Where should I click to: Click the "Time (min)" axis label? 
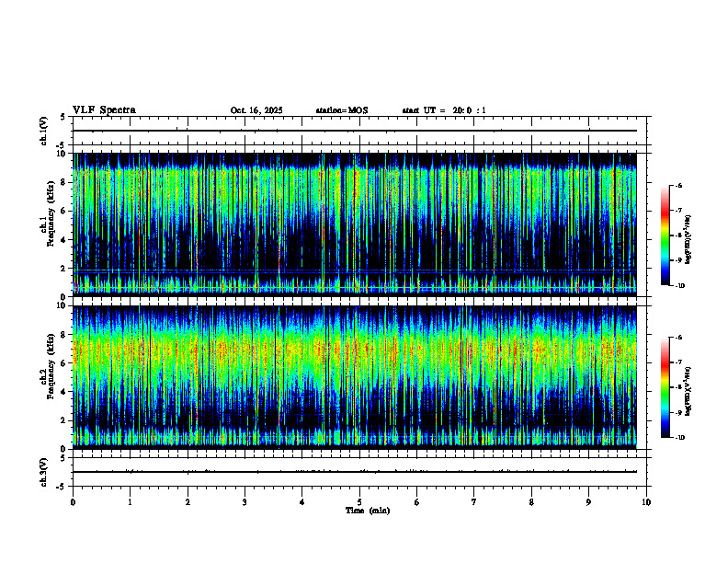[368, 511]
